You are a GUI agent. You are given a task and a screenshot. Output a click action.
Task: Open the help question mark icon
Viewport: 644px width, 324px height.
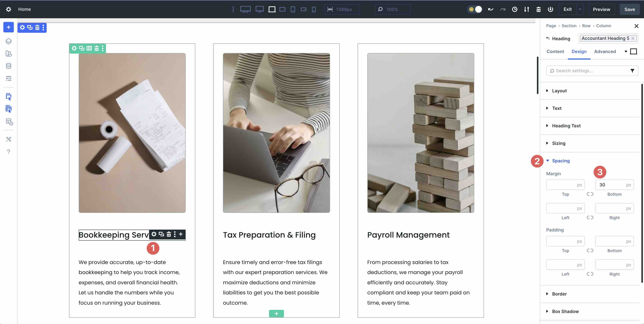pos(9,152)
